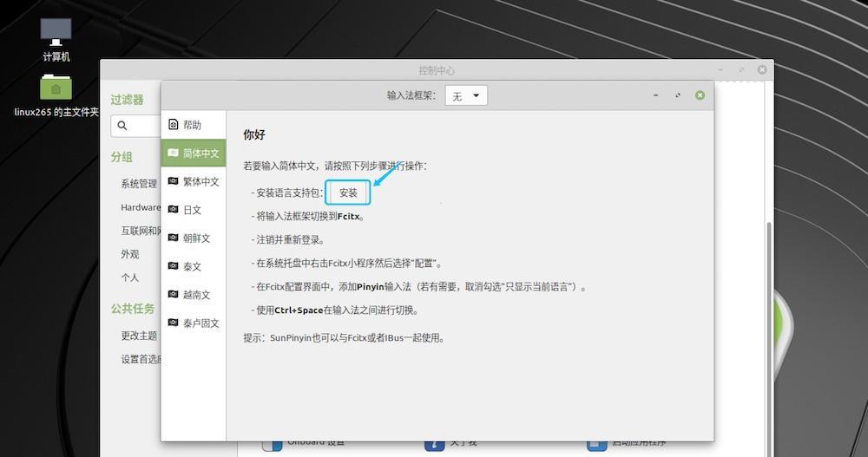Click the 你好 heading text
This screenshot has height=457, width=868.
[x=254, y=134]
